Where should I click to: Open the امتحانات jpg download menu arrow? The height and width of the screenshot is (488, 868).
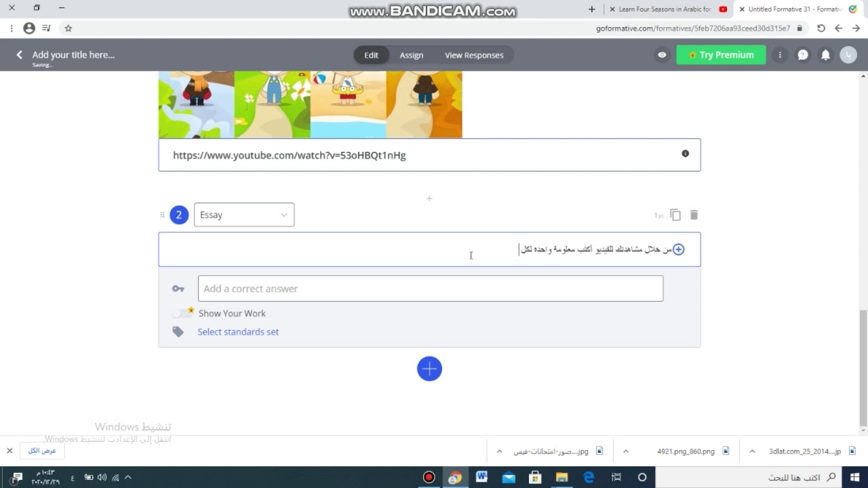tap(500, 451)
